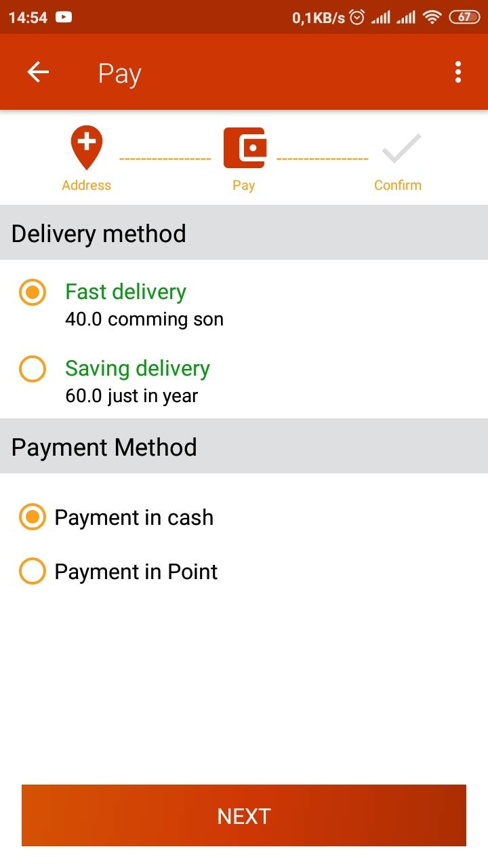Tap the YouTube icon in status bar

tap(64, 18)
